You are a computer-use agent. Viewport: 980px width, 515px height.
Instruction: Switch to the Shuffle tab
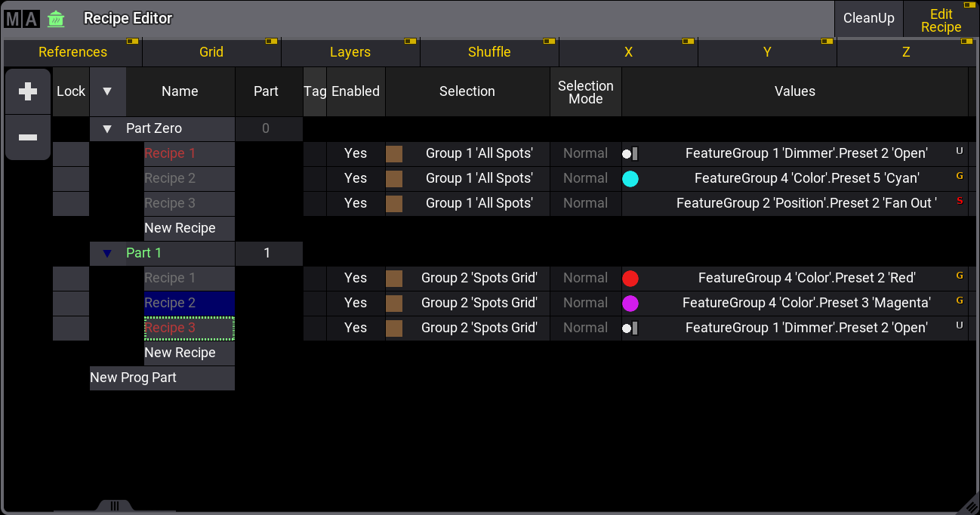coord(489,52)
